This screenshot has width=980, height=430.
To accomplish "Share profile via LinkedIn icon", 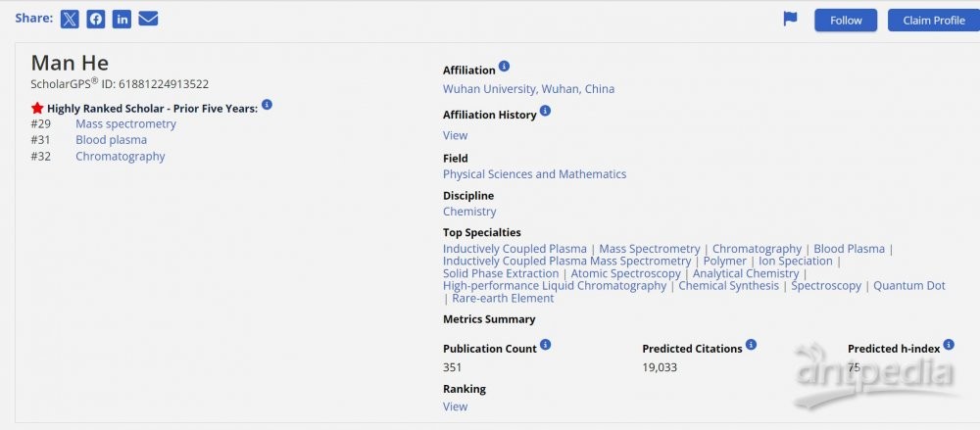I will pyautogui.click(x=122, y=20).
